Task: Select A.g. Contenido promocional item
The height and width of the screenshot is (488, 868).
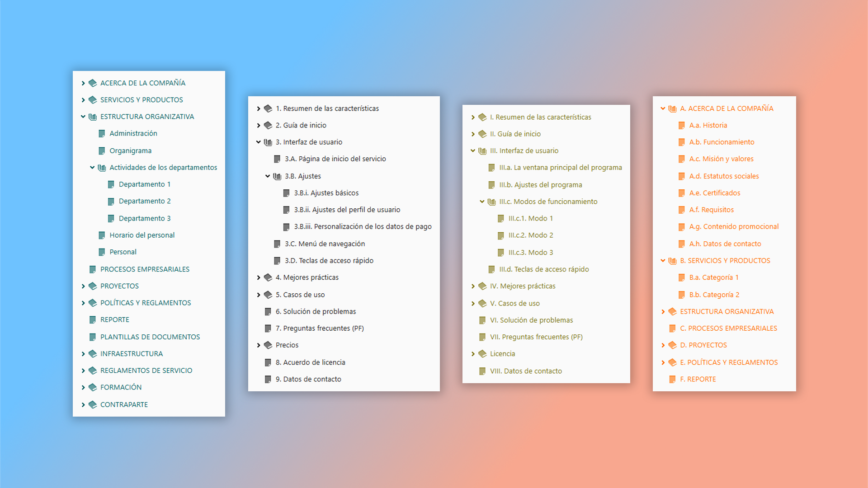Action: 734,226
